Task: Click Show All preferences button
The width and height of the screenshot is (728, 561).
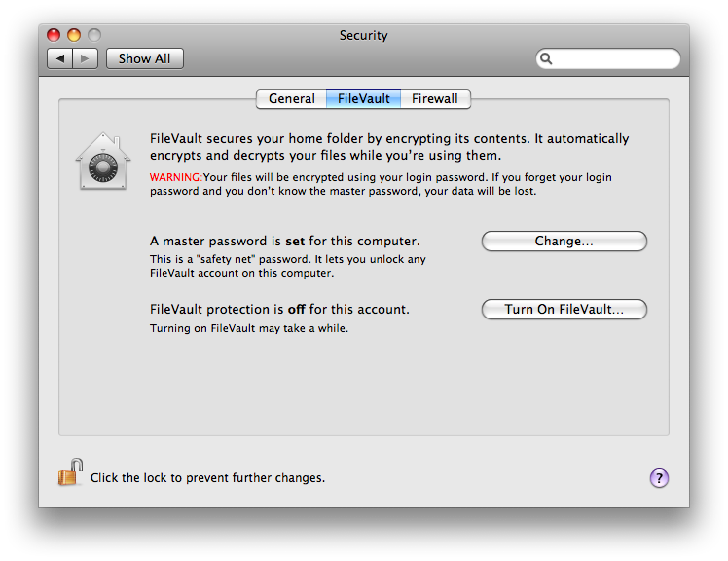Action: 145,58
